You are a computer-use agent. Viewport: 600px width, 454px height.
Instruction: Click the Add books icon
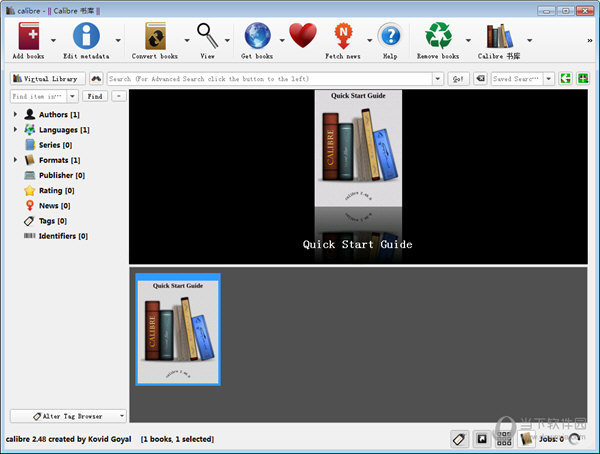point(29,36)
